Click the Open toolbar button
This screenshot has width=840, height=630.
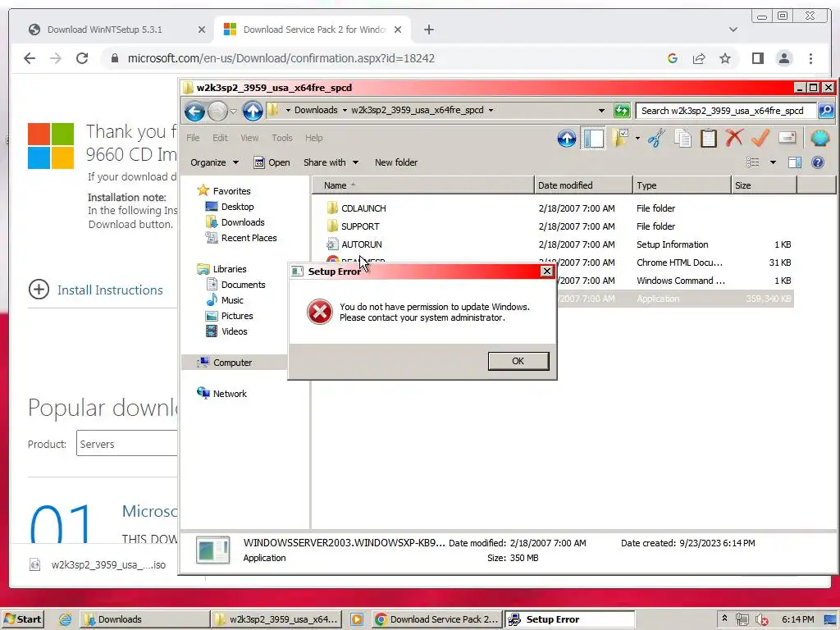coord(272,162)
